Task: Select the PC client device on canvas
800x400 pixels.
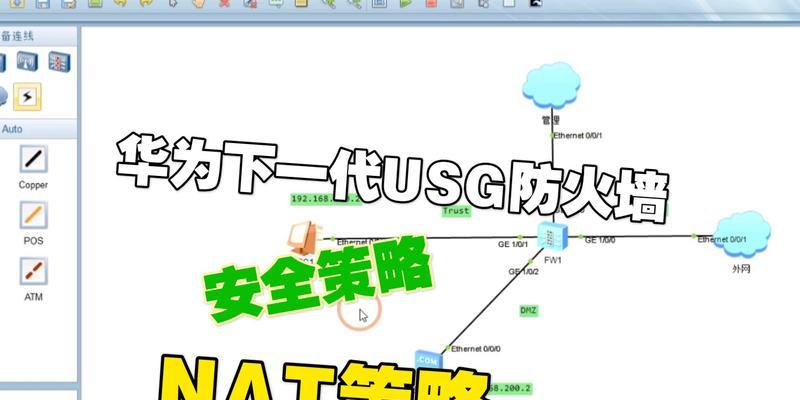Action: pos(304,238)
